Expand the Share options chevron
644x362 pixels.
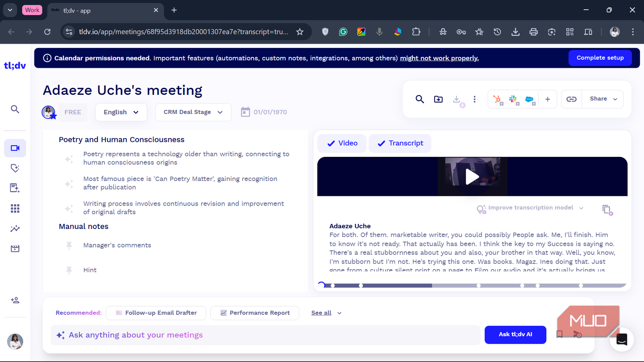pyautogui.click(x=616, y=99)
